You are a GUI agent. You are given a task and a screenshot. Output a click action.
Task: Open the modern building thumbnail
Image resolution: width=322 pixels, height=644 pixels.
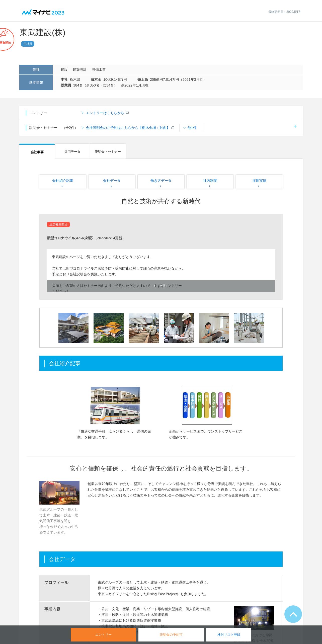pyautogui.click(x=73, y=328)
